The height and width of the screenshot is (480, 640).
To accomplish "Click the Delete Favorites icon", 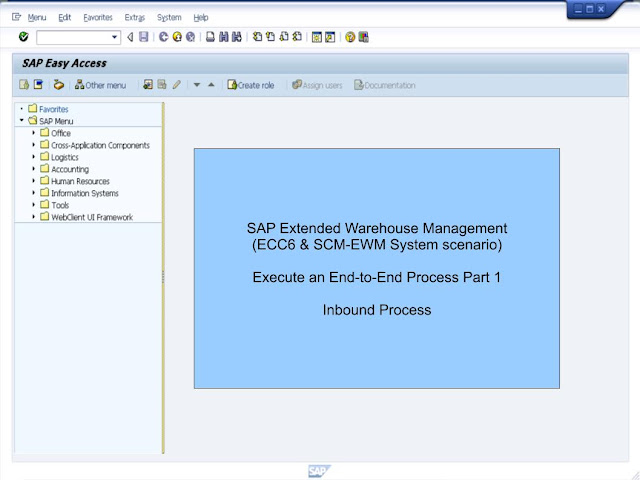I will (x=162, y=84).
